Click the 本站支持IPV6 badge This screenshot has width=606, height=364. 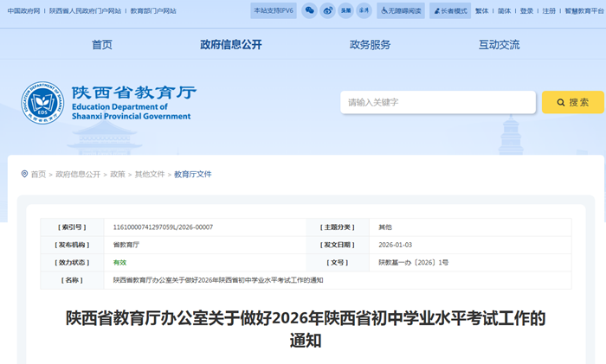click(274, 11)
